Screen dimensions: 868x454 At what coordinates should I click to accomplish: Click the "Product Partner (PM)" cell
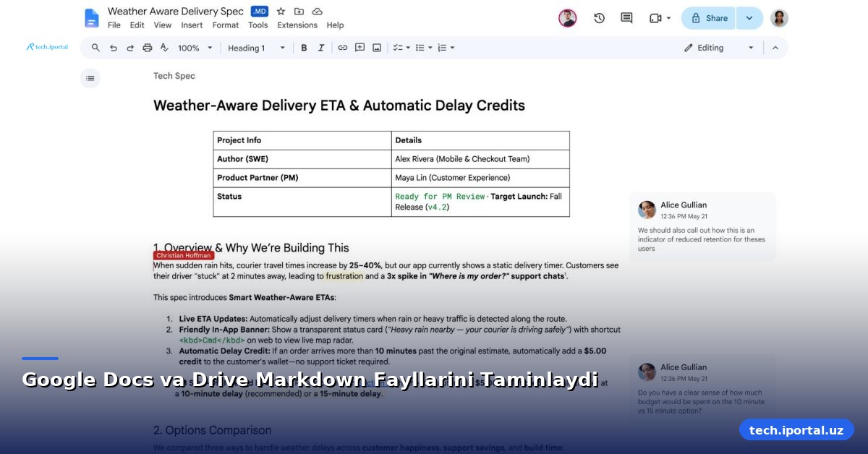coord(302,178)
